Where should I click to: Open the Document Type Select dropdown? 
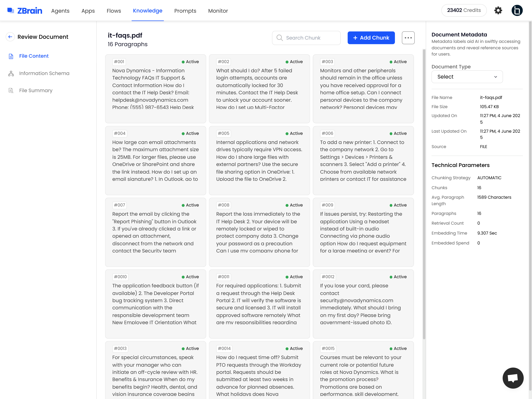tap(467, 77)
